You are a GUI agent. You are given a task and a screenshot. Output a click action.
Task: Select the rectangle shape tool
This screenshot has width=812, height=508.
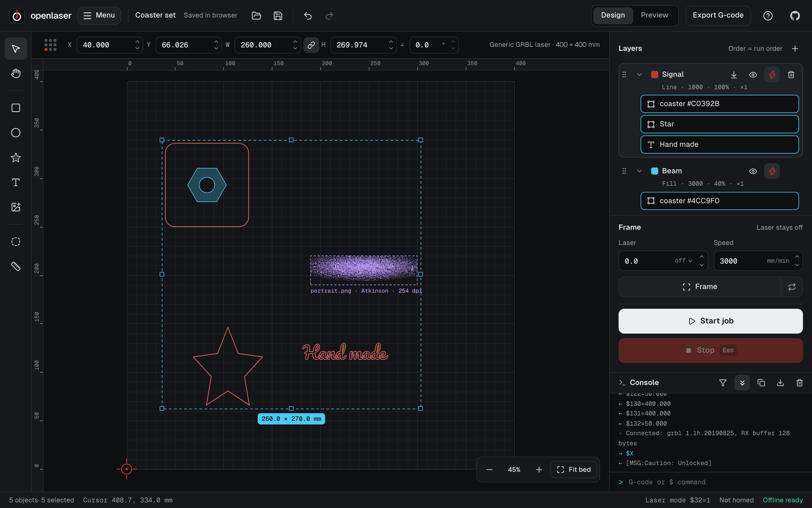point(16,108)
